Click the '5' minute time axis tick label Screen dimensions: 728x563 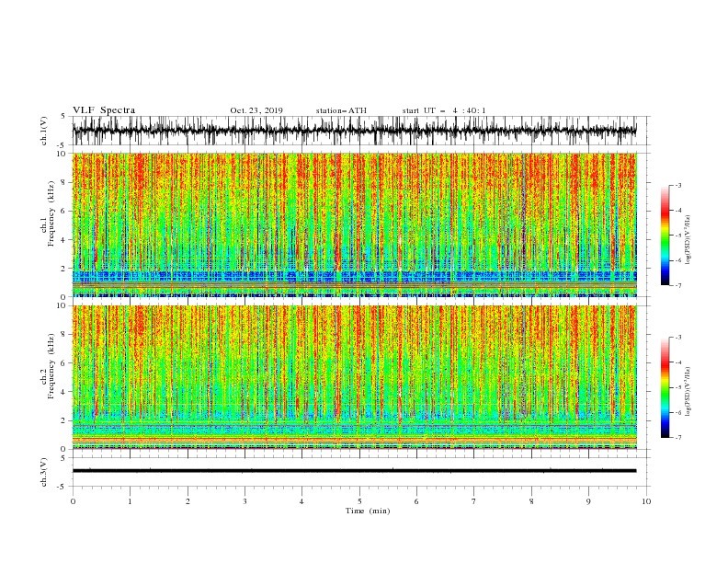click(359, 501)
